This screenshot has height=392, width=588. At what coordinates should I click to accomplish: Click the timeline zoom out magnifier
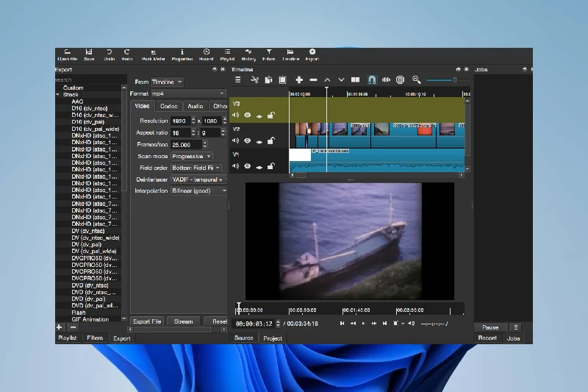416,80
